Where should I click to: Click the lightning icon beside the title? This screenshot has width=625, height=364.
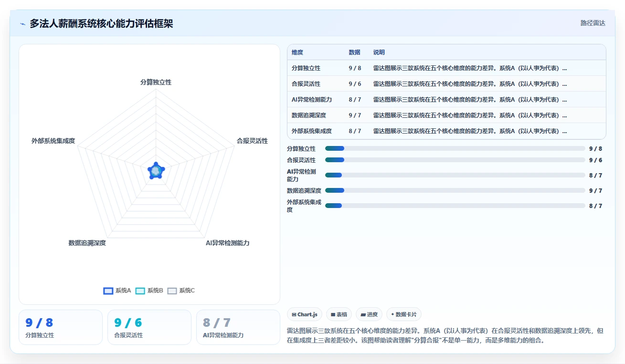pyautogui.click(x=22, y=23)
